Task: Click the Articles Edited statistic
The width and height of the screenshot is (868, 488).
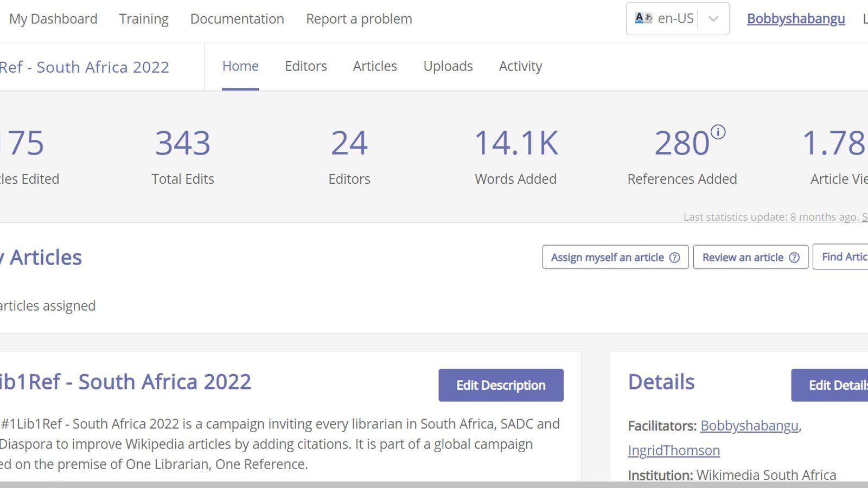Action: pos(29,157)
